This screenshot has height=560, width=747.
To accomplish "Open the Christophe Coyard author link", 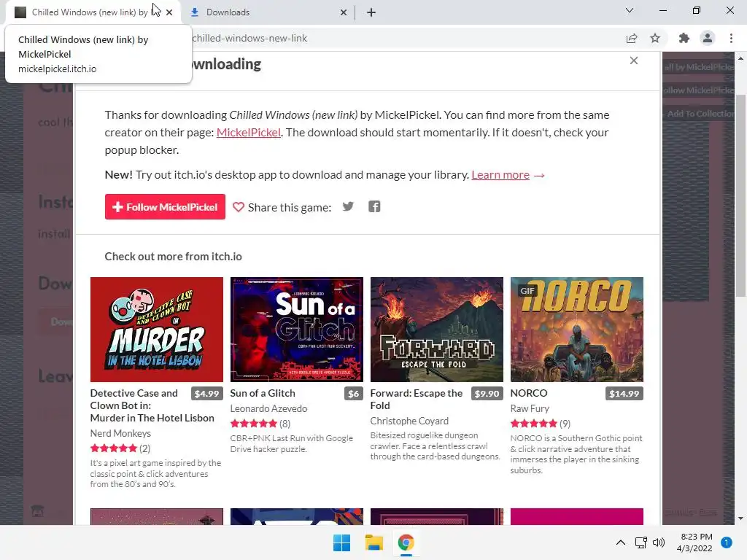I will click(409, 421).
